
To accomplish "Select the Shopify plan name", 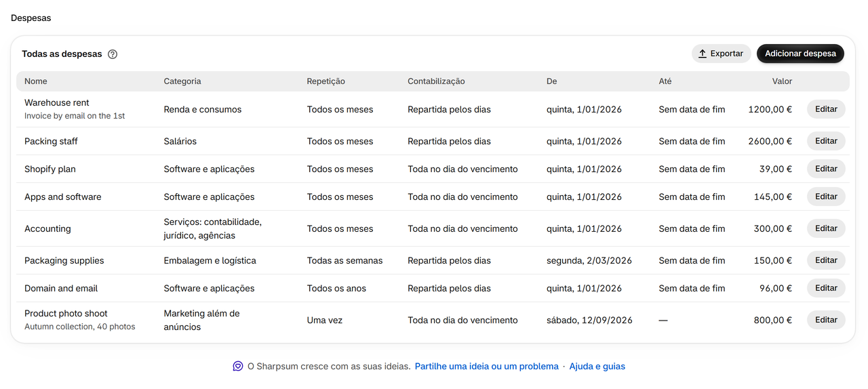I will [x=50, y=169].
